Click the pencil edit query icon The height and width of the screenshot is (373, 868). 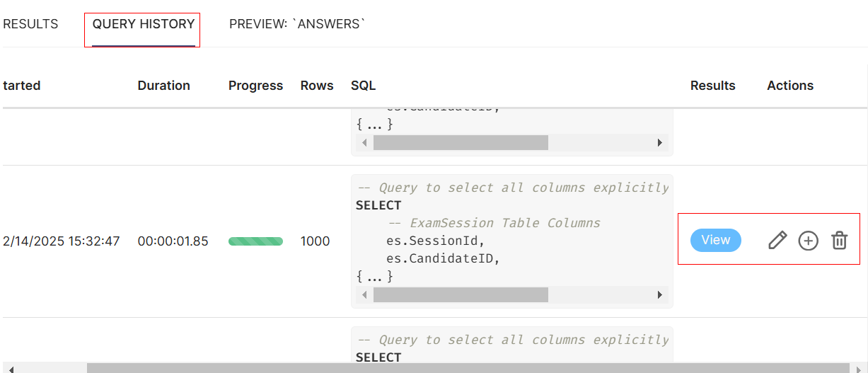[x=777, y=241]
